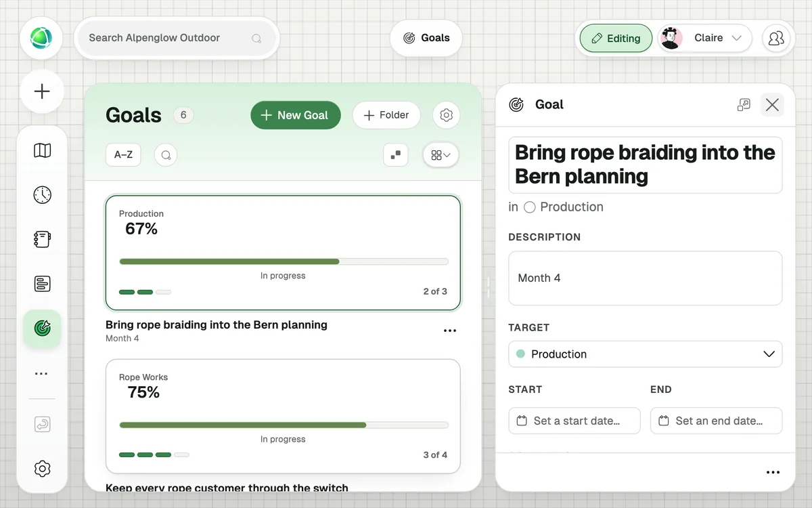Viewport: 812px width, 508px height.
Task: Click the '3 of 4' text
Action: pos(435,455)
